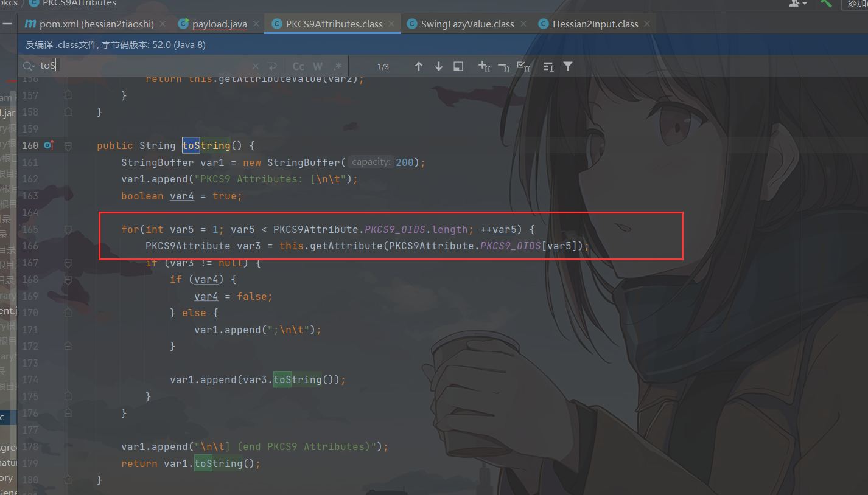Click the PKCS9Attributes breadcrumb at top

(x=79, y=3)
